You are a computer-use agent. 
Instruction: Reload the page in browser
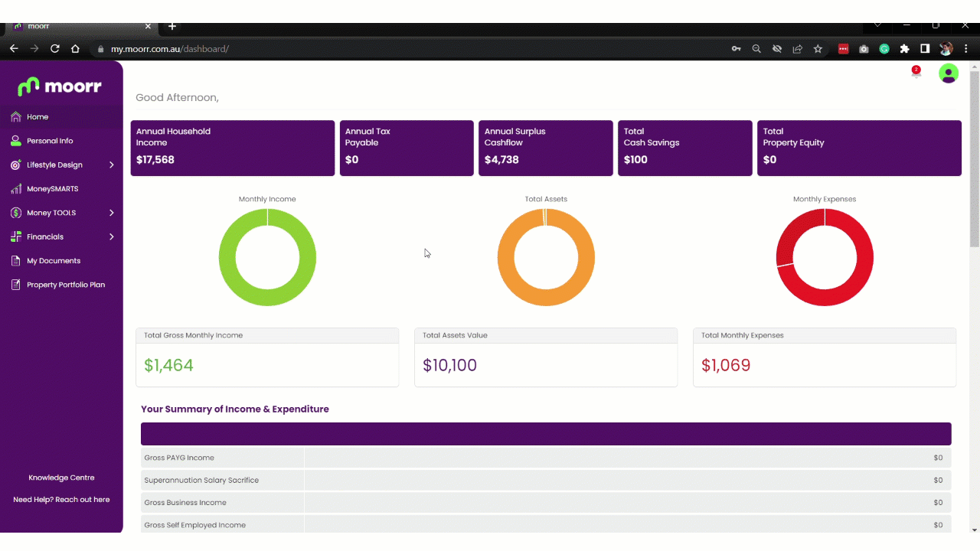(x=55, y=48)
